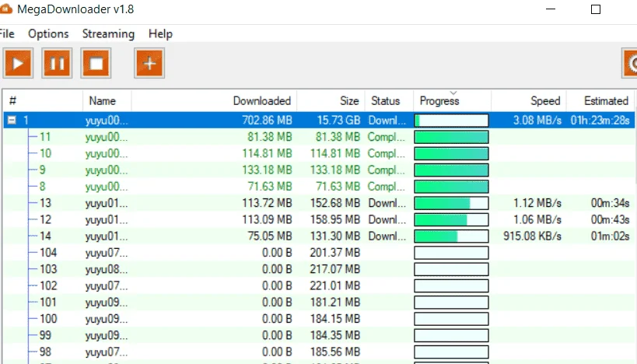Image resolution: width=637 pixels, height=364 pixels.
Task: Click the 185.56 MB size cell
Action: click(x=335, y=352)
